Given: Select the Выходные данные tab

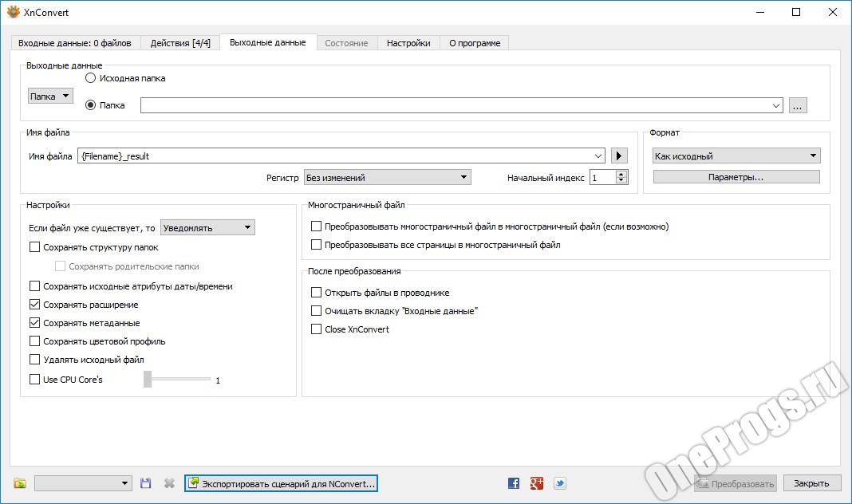Looking at the screenshot, I should (268, 42).
